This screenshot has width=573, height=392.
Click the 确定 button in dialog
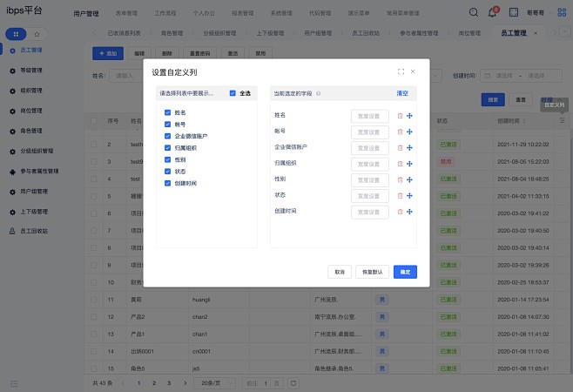pos(405,272)
